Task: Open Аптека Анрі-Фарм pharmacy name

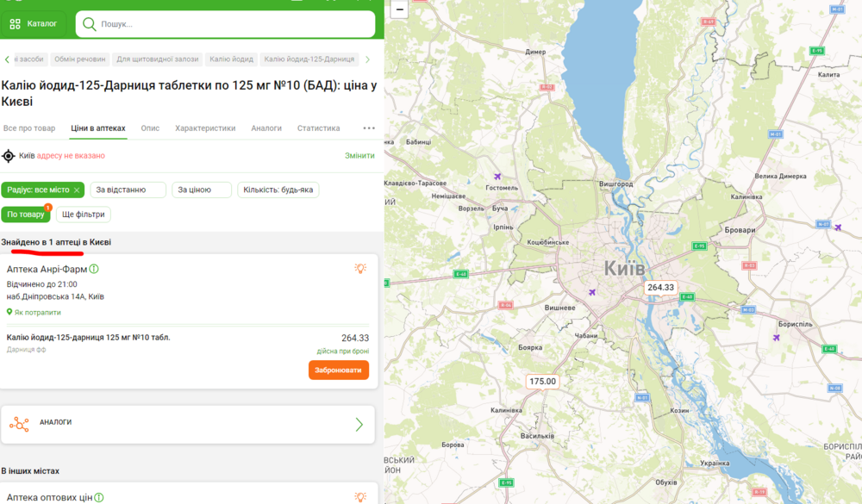Action: pos(47,270)
